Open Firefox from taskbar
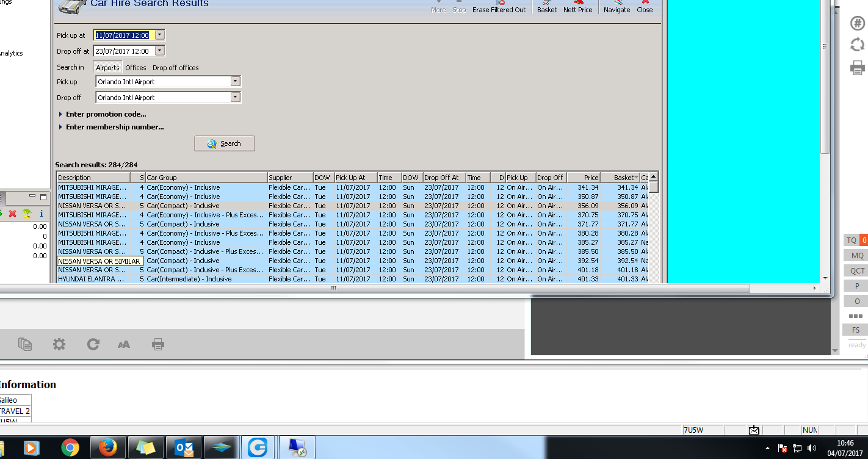The width and height of the screenshot is (868, 459). [x=108, y=448]
